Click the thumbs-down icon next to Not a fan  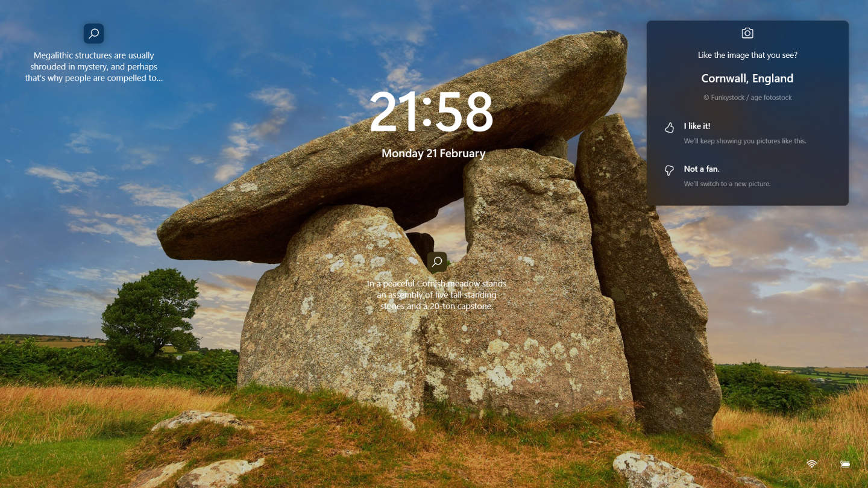click(669, 170)
